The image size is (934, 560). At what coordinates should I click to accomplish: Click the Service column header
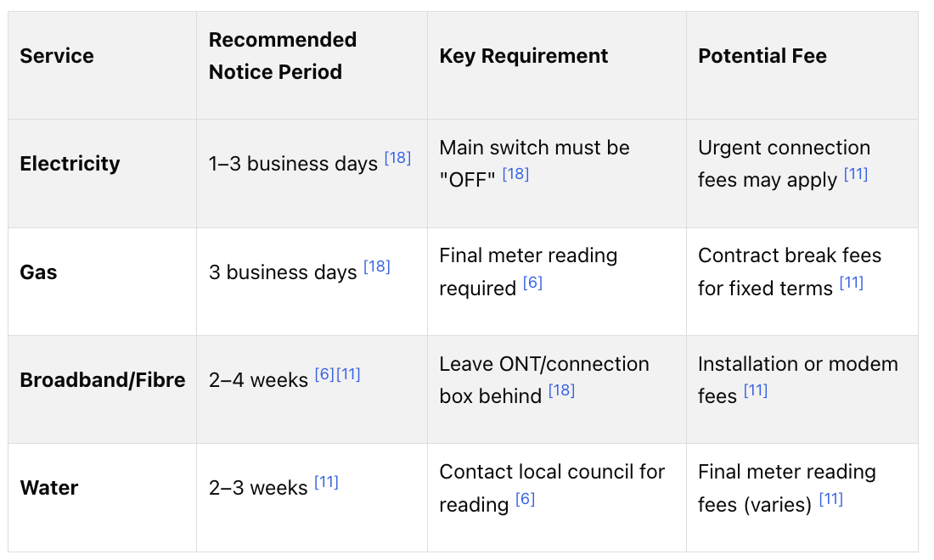click(57, 56)
